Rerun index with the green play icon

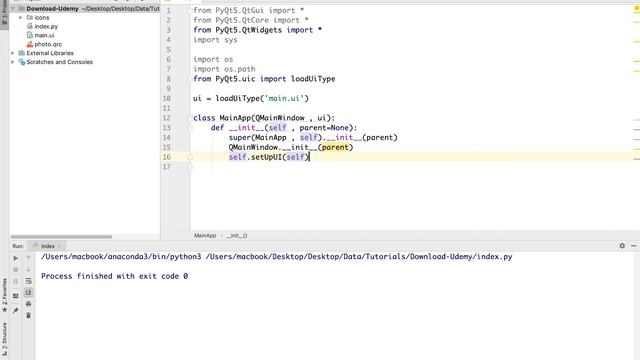(x=16, y=258)
